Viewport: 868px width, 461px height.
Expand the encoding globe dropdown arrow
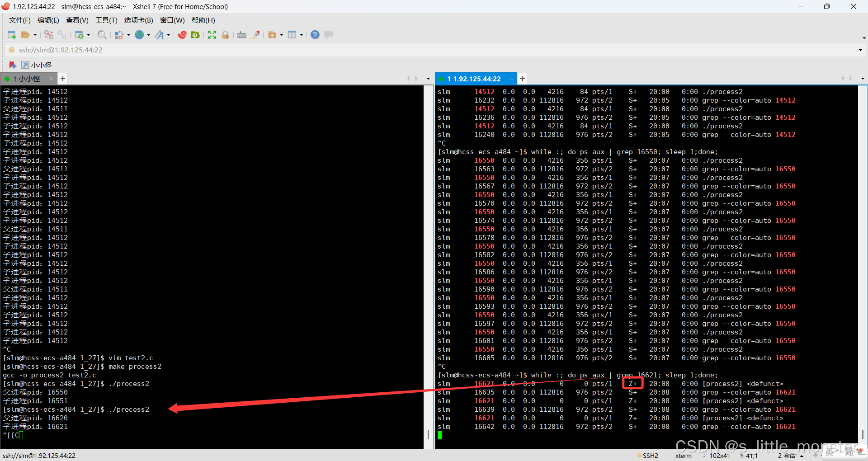pyautogui.click(x=148, y=35)
